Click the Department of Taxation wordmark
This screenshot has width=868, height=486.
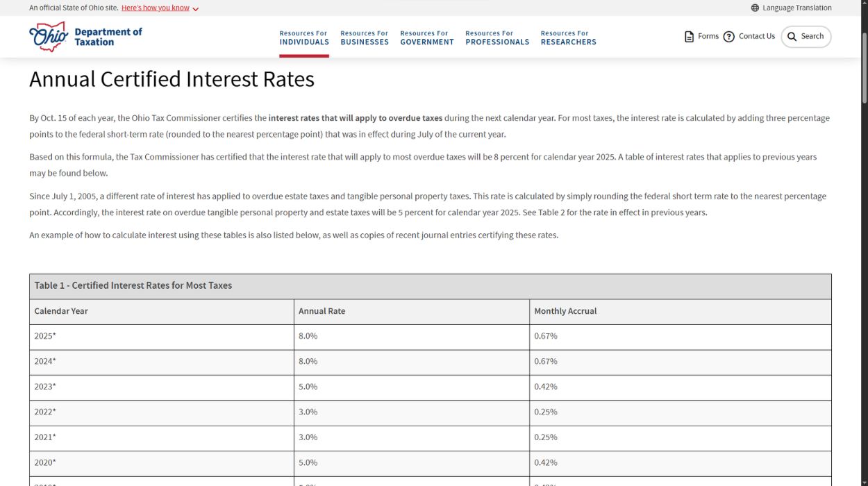pos(108,36)
